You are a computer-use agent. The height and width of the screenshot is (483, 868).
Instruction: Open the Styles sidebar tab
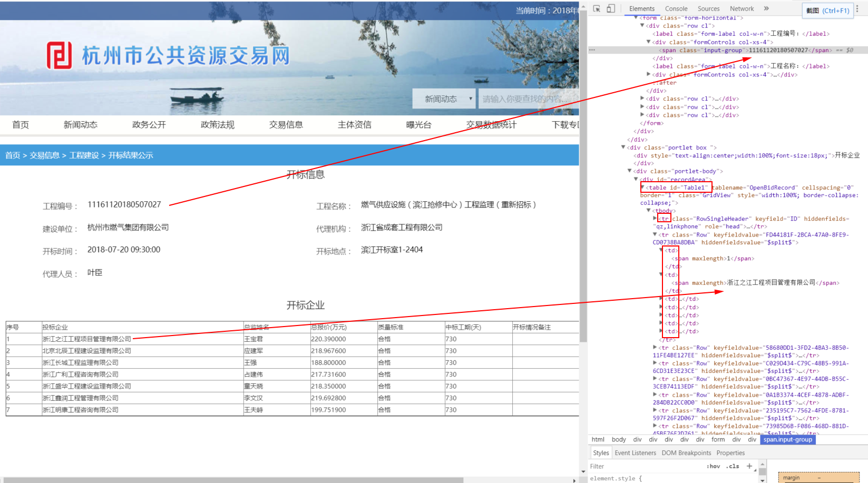click(x=601, y=452)
